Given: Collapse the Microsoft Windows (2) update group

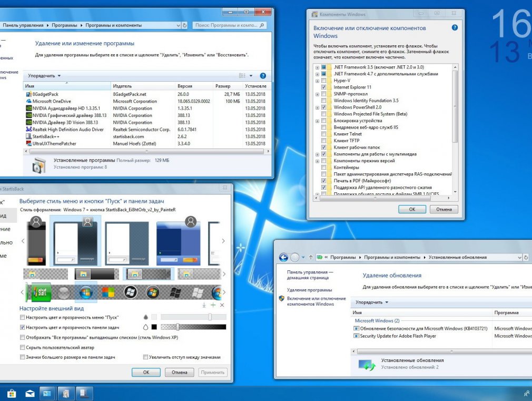Looking at the screenshot, I should point(377,320).
